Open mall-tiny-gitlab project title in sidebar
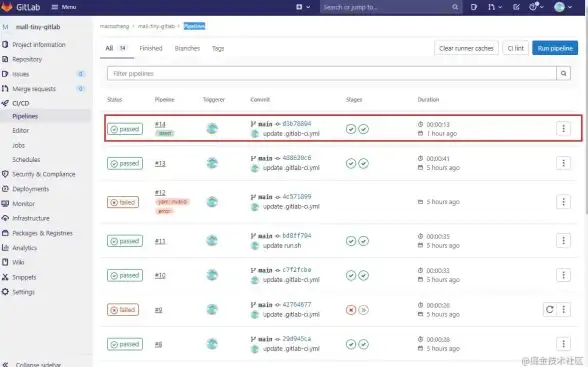 (38, 27)
